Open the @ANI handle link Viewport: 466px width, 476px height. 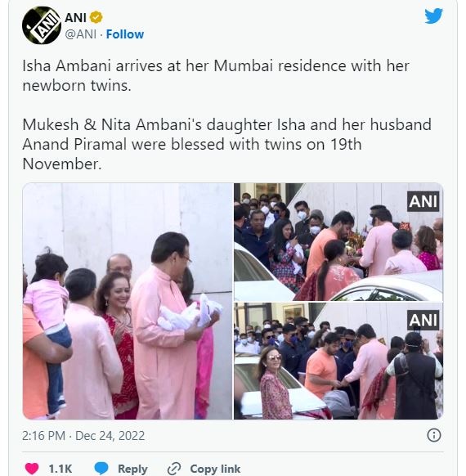pos(80,34)
